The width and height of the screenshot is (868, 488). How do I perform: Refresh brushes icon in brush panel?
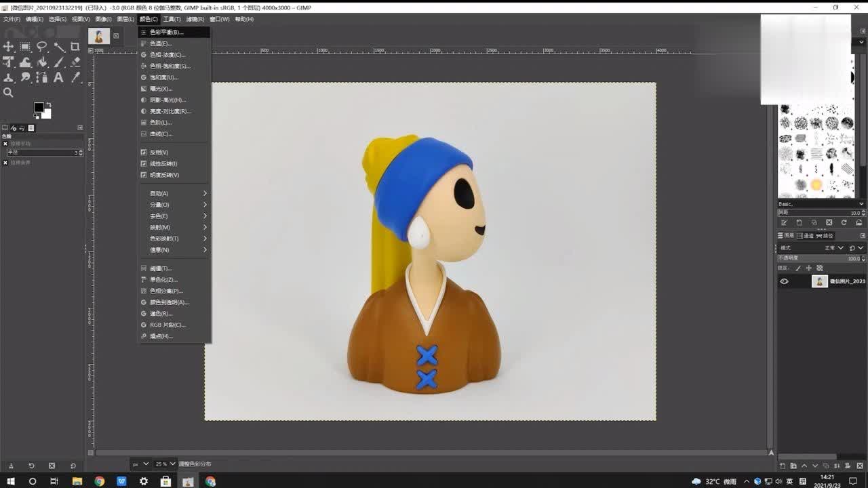844,222
